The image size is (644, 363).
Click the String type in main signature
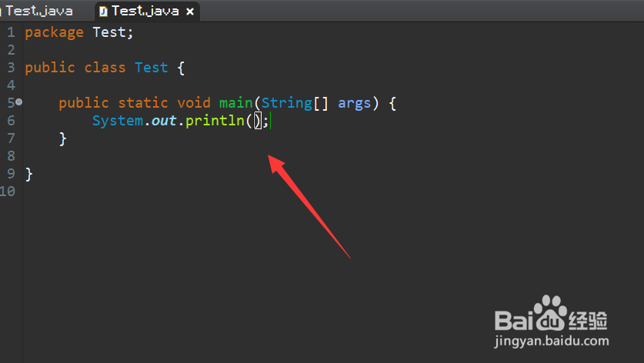287,103
